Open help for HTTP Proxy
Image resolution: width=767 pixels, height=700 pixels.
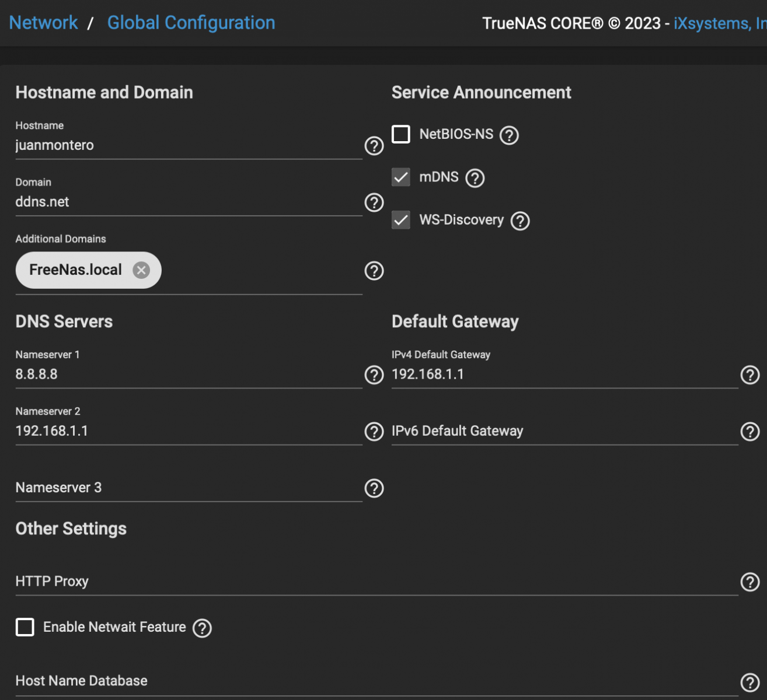[750, 582]
